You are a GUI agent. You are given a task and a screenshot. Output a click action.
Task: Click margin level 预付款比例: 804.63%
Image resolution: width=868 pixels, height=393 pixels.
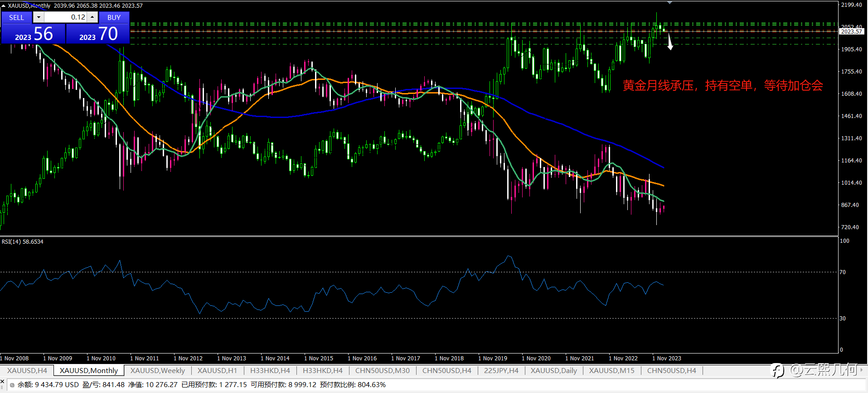353,385
